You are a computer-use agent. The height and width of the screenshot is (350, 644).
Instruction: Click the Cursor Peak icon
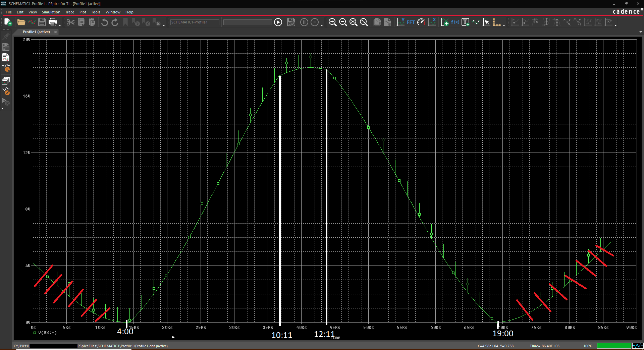click(x=515, y=22)
